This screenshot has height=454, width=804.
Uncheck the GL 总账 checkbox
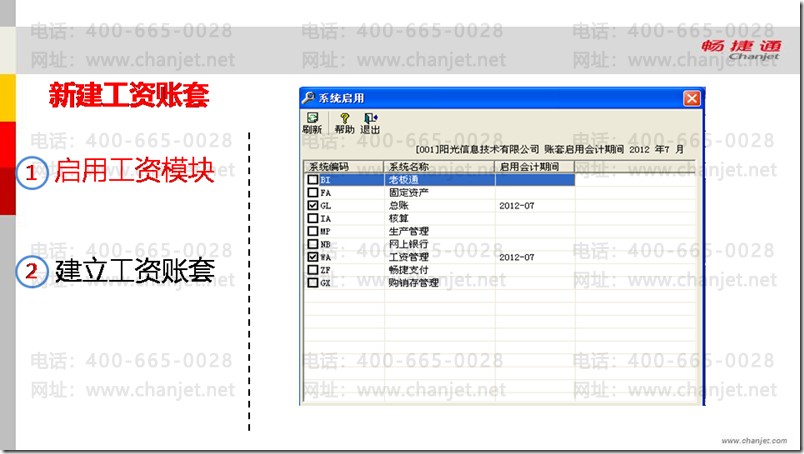click(x=313, y=205)
